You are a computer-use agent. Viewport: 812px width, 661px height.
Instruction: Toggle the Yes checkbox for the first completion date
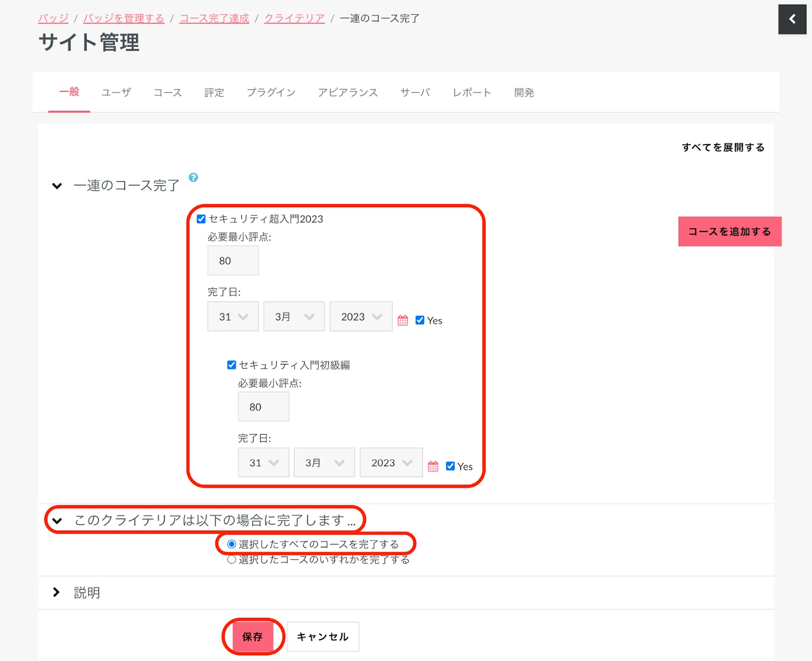click(420, 320)
